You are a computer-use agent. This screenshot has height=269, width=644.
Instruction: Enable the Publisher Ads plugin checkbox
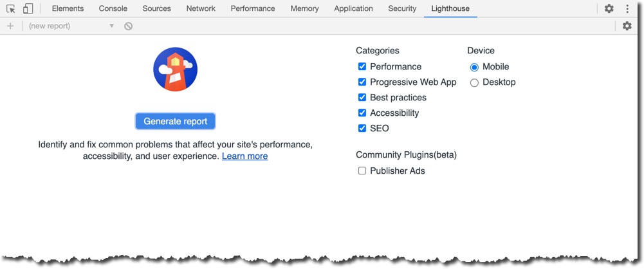pos(362,171)
